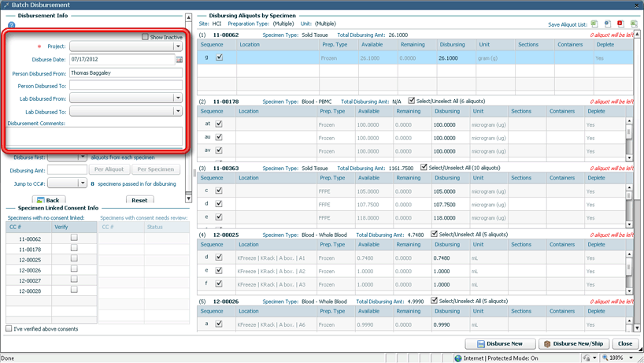Click the Sequence column header of 11-00062
Image resolution: width=644 pixels, height=363 pixels.
[217, 44]
